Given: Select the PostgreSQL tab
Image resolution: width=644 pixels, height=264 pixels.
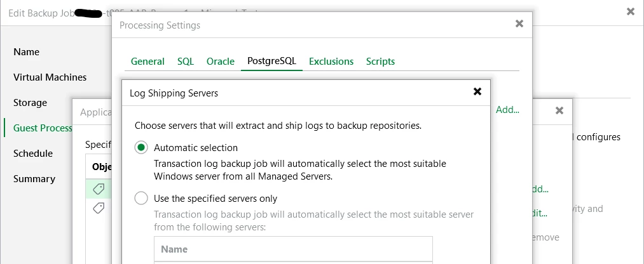Looking at the screenshot, I should [271, 62].
